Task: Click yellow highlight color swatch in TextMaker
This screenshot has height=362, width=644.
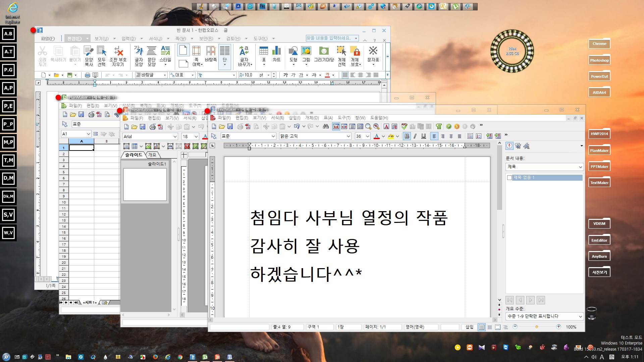Action: (x=391, y=136)
